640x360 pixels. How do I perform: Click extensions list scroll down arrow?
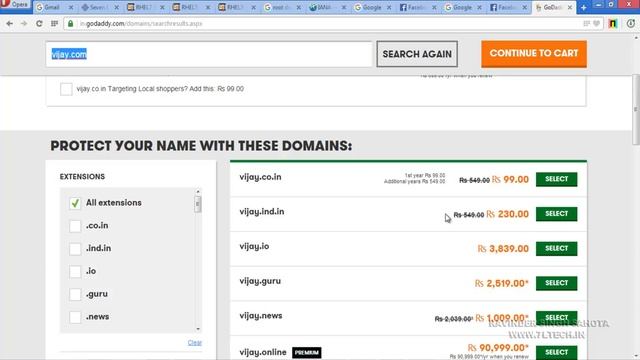[198, 329]
